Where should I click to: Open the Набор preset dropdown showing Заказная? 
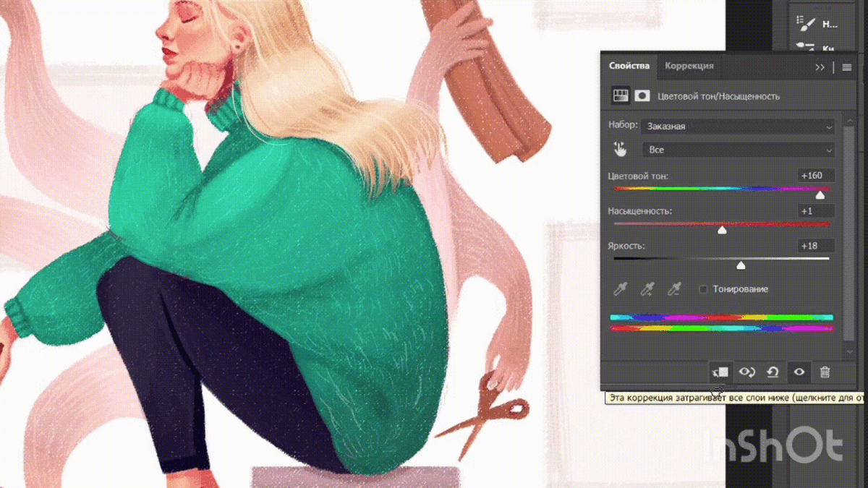coord(738,126)
